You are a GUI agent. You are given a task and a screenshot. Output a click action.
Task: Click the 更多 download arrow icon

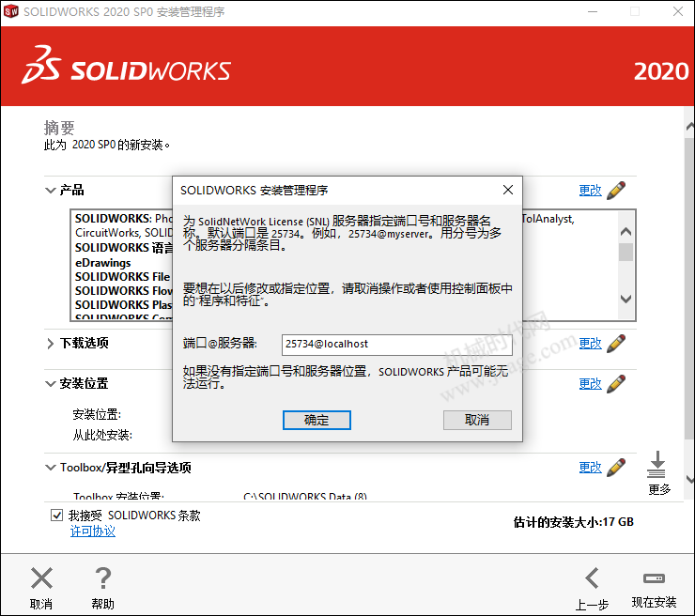[656, 465]
